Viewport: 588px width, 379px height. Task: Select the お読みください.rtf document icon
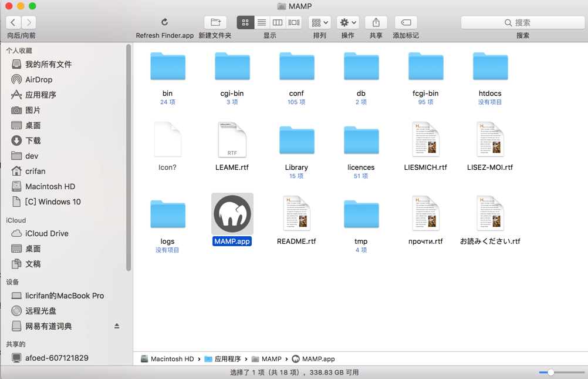point(490,213)
